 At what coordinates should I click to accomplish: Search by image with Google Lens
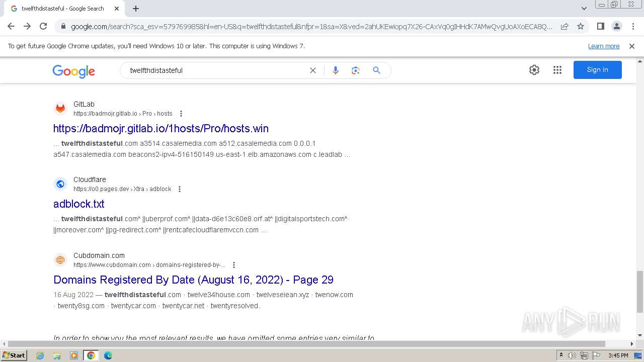click(x=356, y=70)
